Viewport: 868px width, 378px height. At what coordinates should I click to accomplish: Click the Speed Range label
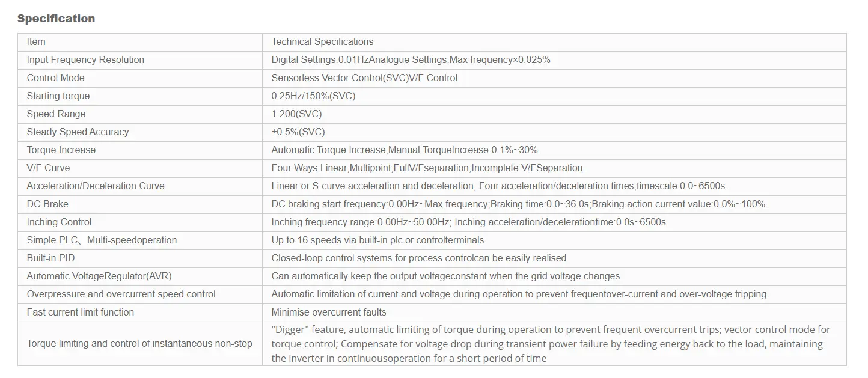coord(56,114)
